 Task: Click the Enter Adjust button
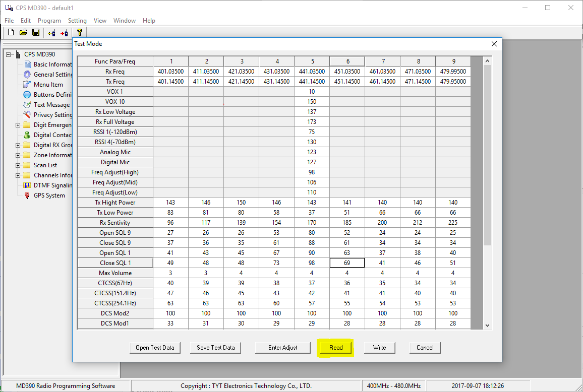tap(282, 348)
